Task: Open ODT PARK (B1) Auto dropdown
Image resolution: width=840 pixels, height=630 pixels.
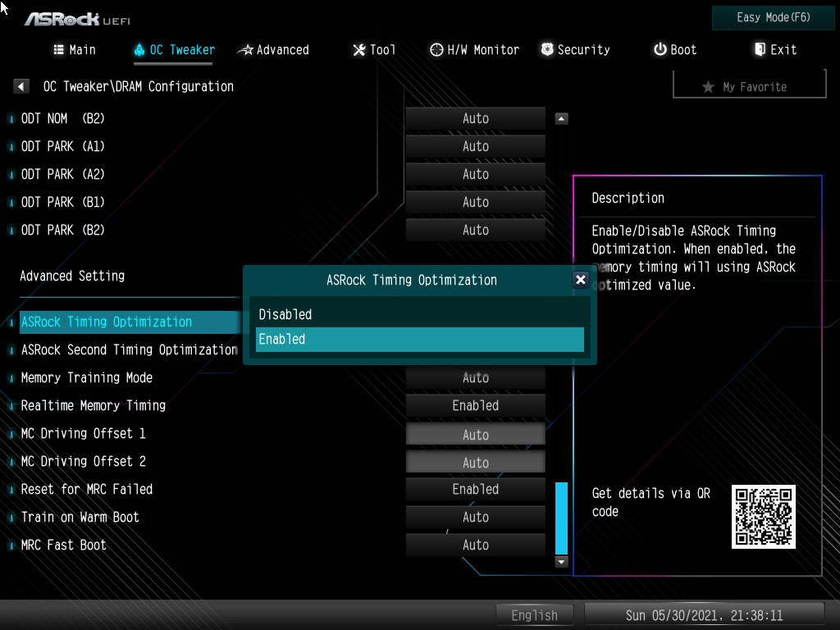Action: (476, 202)
